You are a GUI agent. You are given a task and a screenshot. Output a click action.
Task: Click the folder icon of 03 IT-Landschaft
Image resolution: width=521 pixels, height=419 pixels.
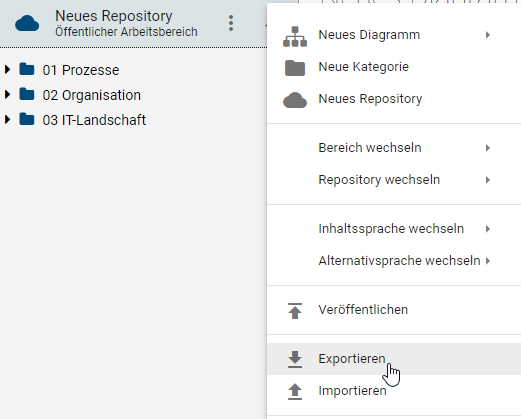click(x=27, y=119)
